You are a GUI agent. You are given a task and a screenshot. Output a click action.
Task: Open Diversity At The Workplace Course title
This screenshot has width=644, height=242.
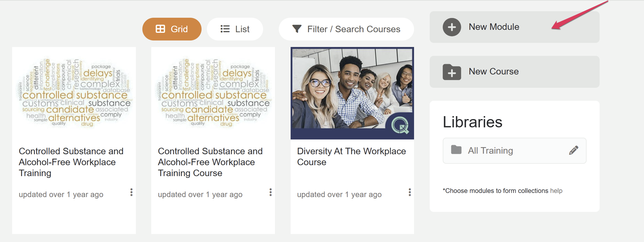[x=351, y=157]
